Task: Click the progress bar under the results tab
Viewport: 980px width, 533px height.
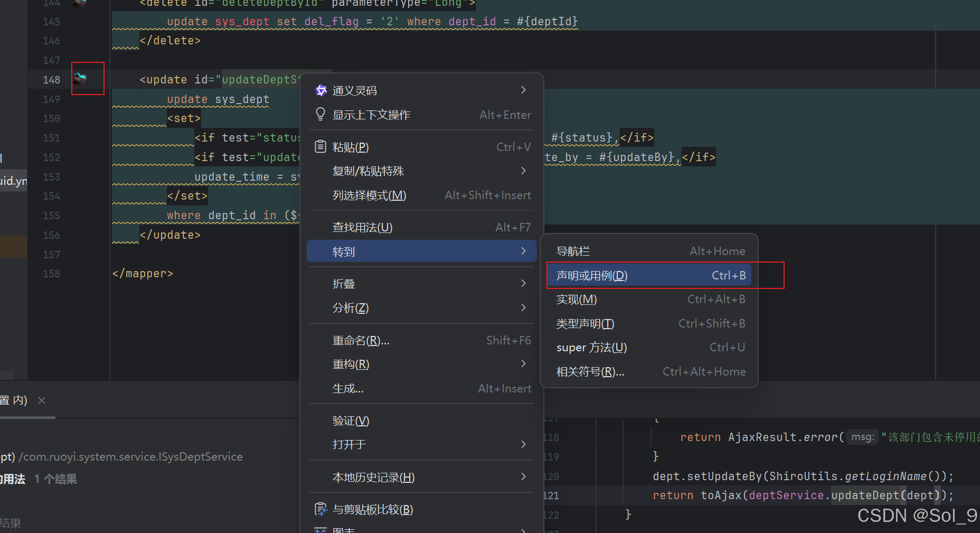Action: [27, 417]
